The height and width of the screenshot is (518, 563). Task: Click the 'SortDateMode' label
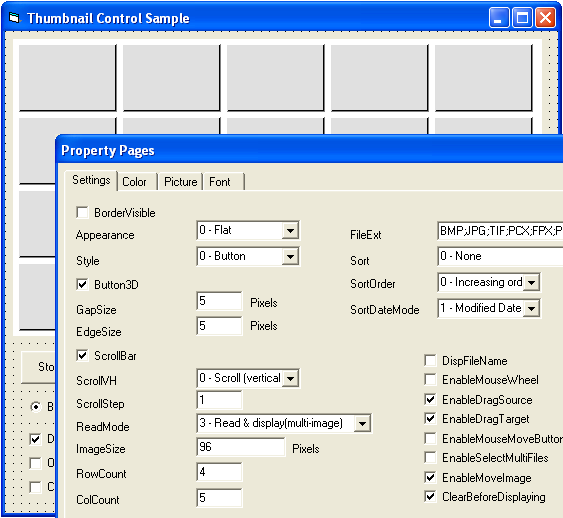[x=385, y=309]
